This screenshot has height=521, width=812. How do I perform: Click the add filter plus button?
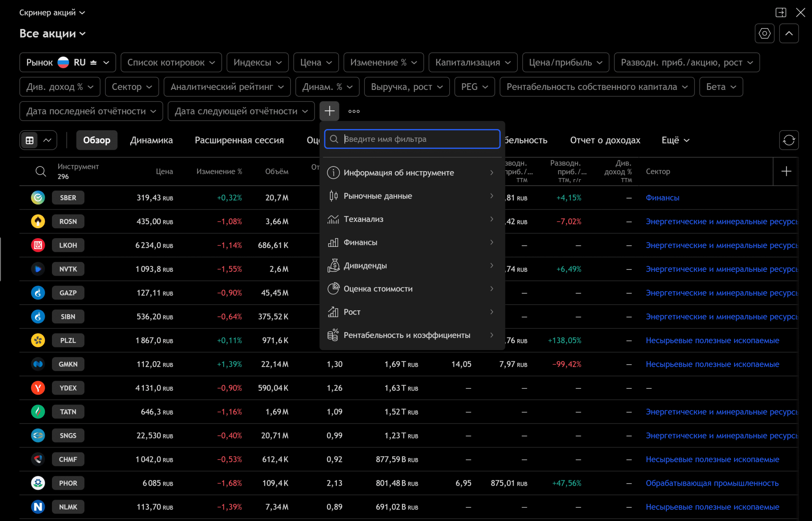tap(329, 111)
